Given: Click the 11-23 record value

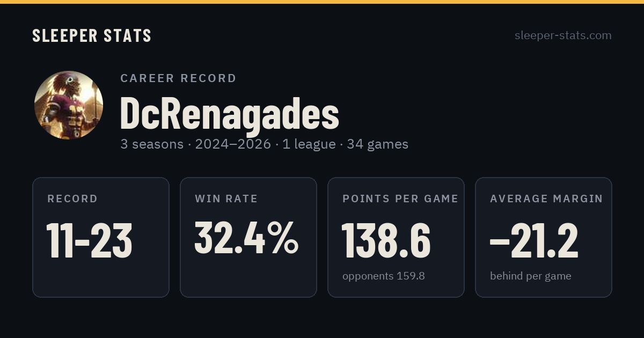Looking at the screenshot, I should pyautogui.click(x=89, y=240).
